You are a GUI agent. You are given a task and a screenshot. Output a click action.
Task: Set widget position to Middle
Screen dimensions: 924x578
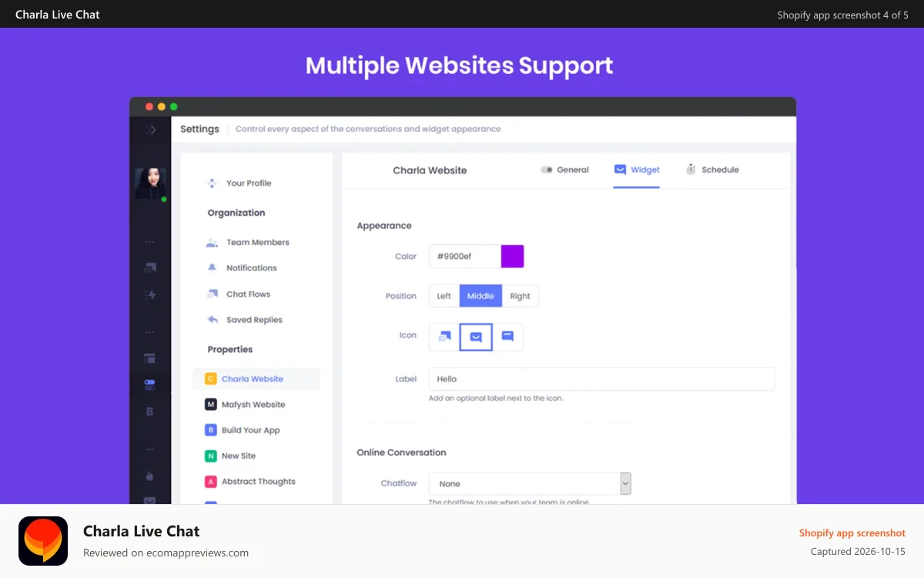(480, 296)
